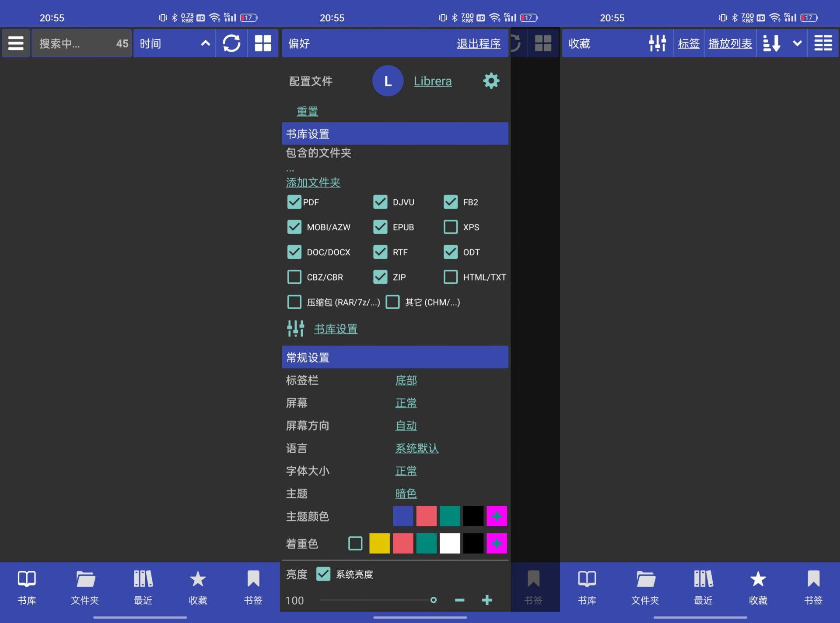Tap the refresh library icon in left screen
The height and width of the screenshot is (623, 840).
point(231,43)
